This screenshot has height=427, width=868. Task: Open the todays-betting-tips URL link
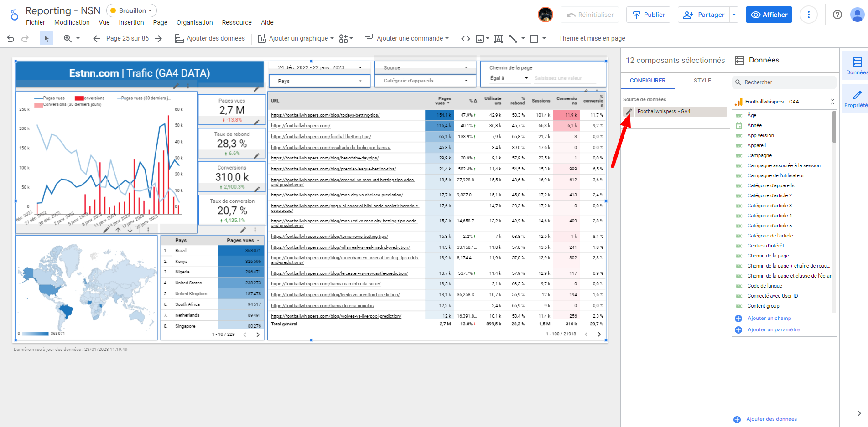[x=325, y=115]
